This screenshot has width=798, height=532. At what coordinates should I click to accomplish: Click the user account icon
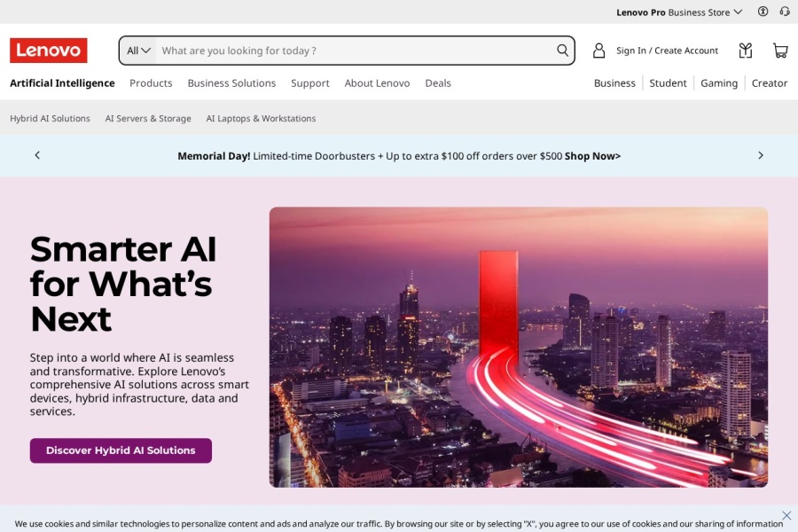click(599, 51)
